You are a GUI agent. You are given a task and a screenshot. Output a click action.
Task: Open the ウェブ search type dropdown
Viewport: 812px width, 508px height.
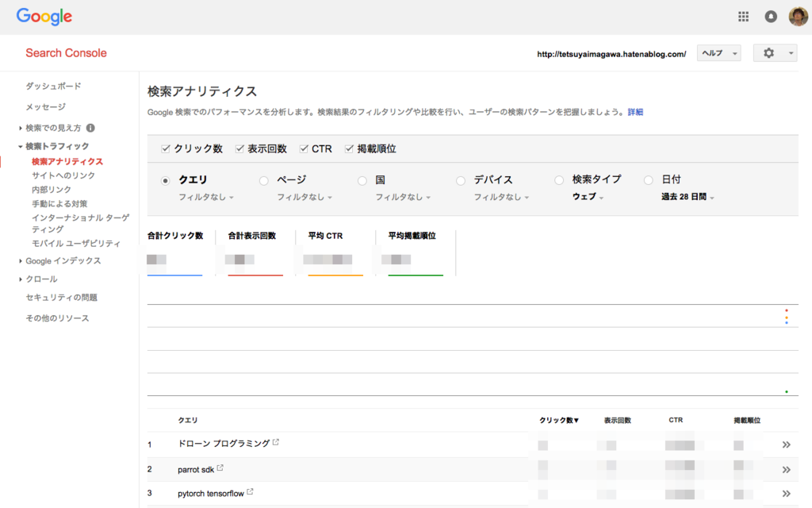(588, 197)
